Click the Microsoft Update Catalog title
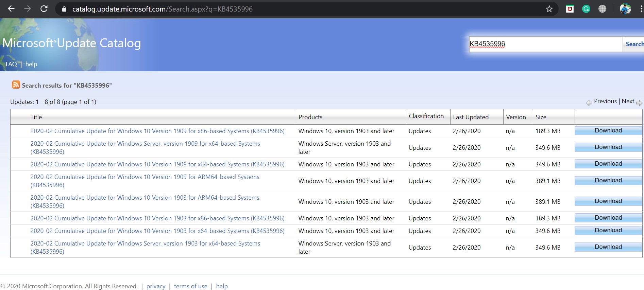The height and width of the screenshot is (290, 644). (71, 43)
